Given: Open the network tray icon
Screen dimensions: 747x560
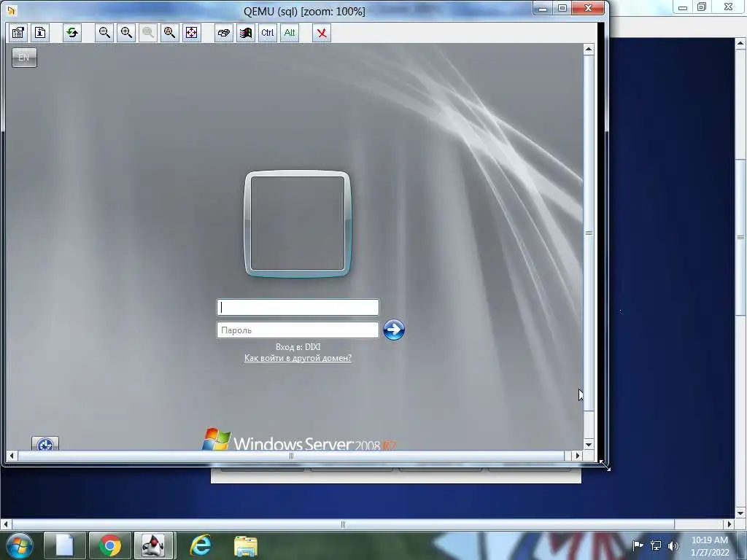Looking at the screenshot, I should click(656, 545).
